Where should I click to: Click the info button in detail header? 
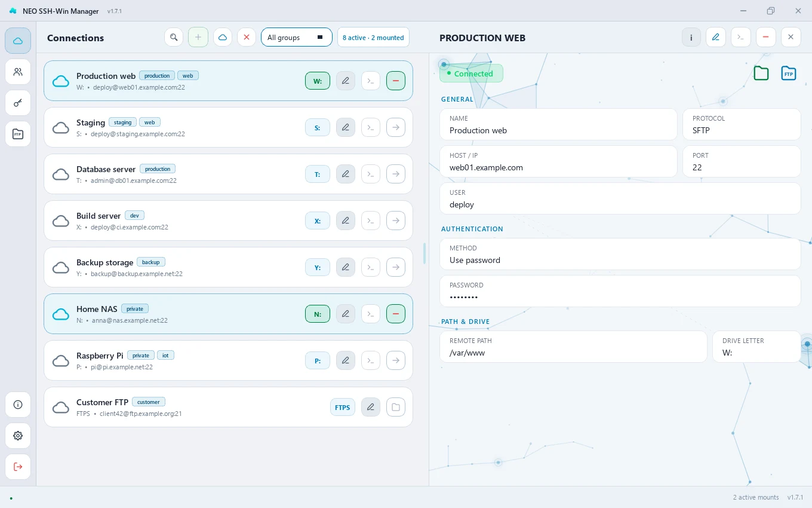691,37
